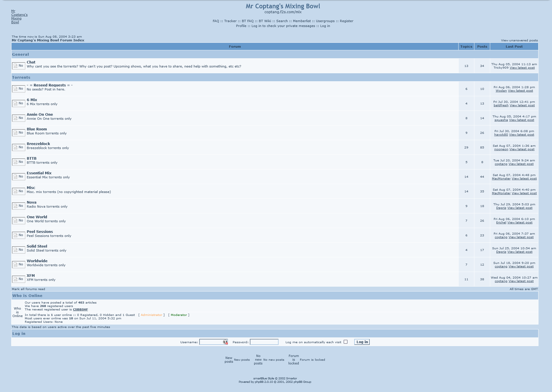
Task: View unanswered posts link
Action: click(519, 40)
